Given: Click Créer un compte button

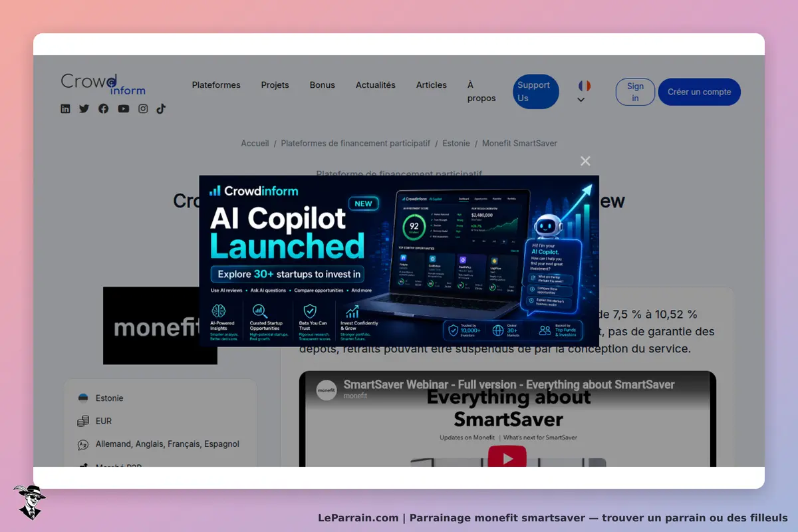Looking at the screenshot, I should [x=700, y=92].
